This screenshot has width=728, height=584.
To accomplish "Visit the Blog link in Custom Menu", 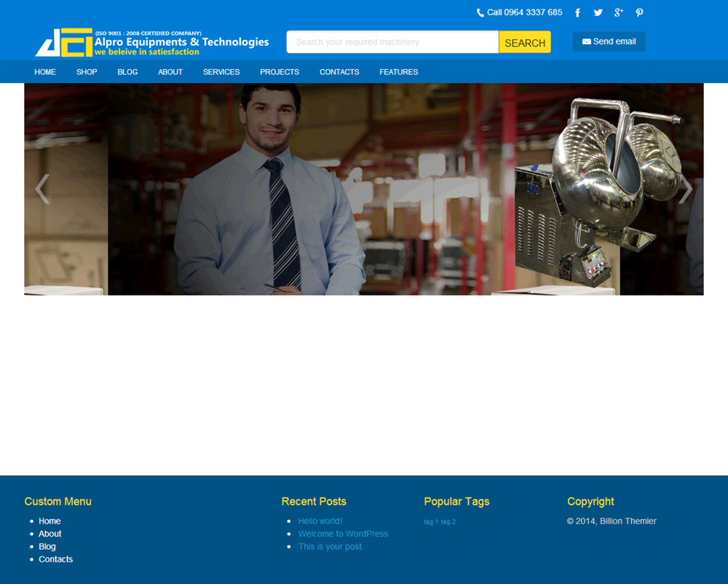I will pyautogui.click(x=47, y=547).
